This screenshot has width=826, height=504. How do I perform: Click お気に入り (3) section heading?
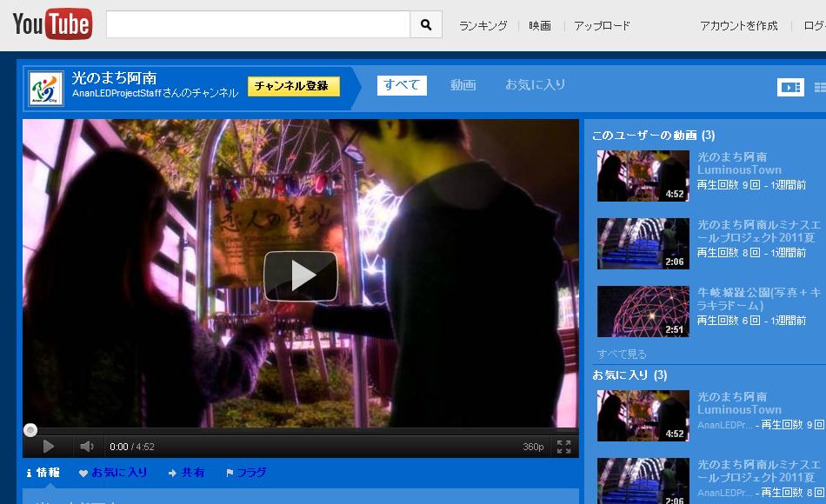pyautogui.click(x=629, y=375)
